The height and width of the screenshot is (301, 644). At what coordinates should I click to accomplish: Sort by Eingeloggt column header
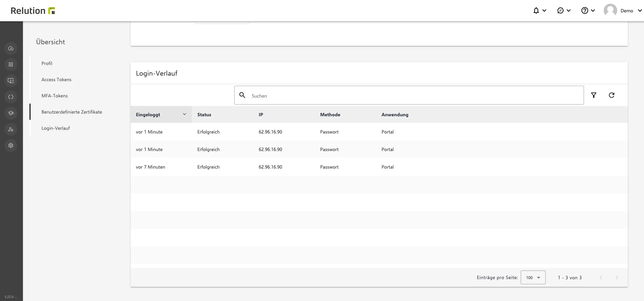click(x=148, y=115)
